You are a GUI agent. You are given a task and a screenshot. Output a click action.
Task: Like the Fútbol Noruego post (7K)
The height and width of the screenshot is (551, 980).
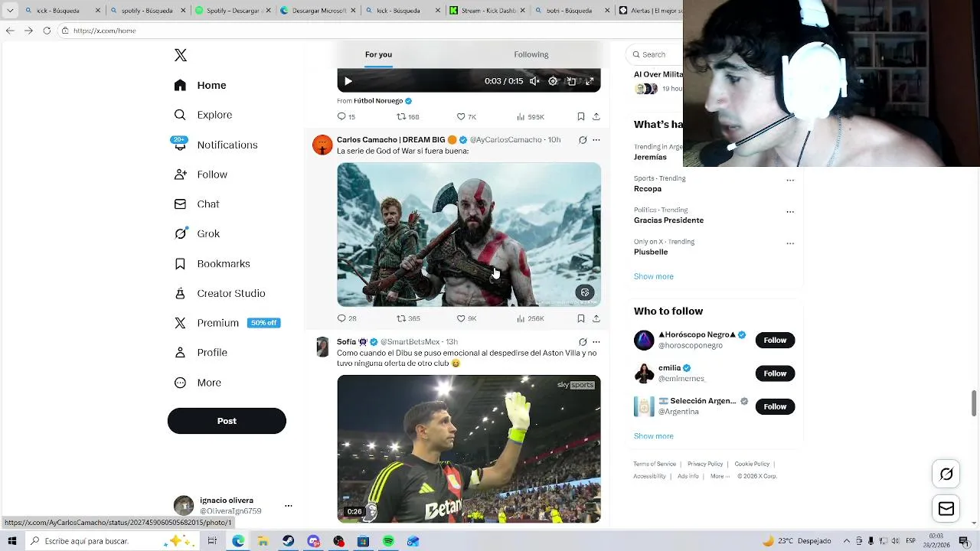tap(466, 116)
